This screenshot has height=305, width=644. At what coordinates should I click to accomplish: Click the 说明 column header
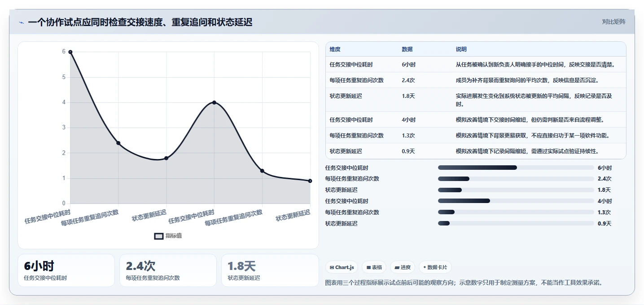tap(461, 49)
